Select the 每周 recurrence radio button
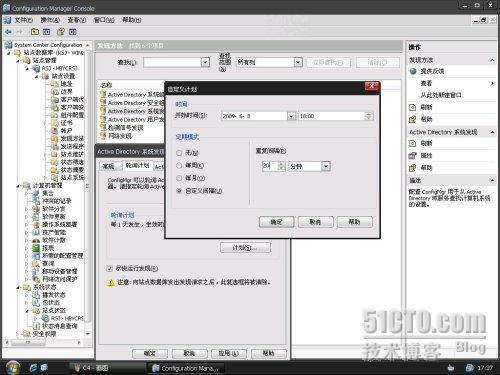Viewport: 500px width, 375px height. pyautogui.click(x=179, y=165)
